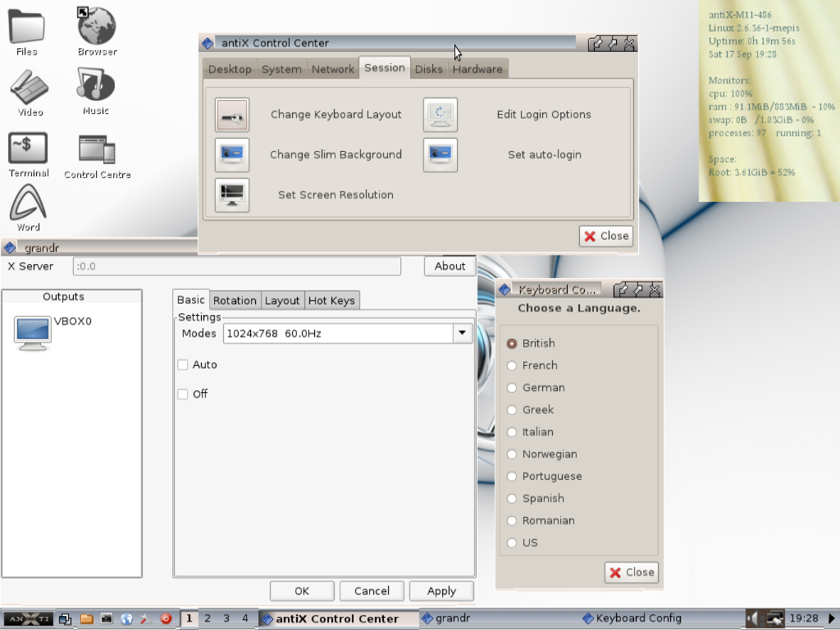Open the Control Centre desktop icon
The image size is (840, 630).
[x=97, y=157]
